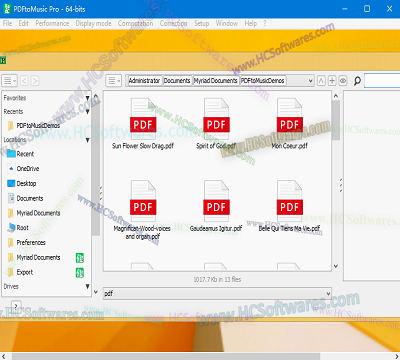Open the sidebar list options dropdown button
The height and width of the screenshot is (360, 400).
tap(9, 81)
